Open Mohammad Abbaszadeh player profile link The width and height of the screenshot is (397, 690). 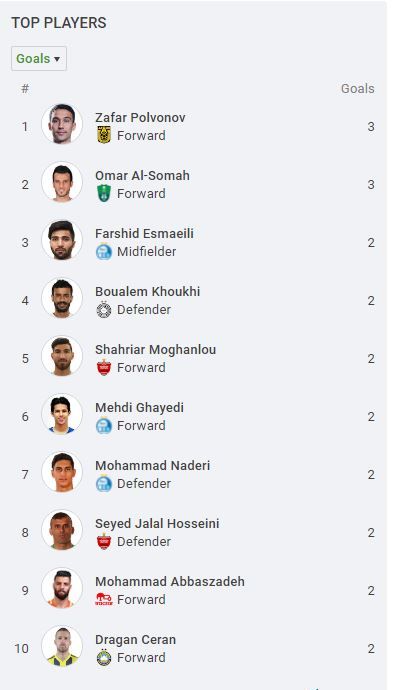pyautogui.click(x=170, y=581)
